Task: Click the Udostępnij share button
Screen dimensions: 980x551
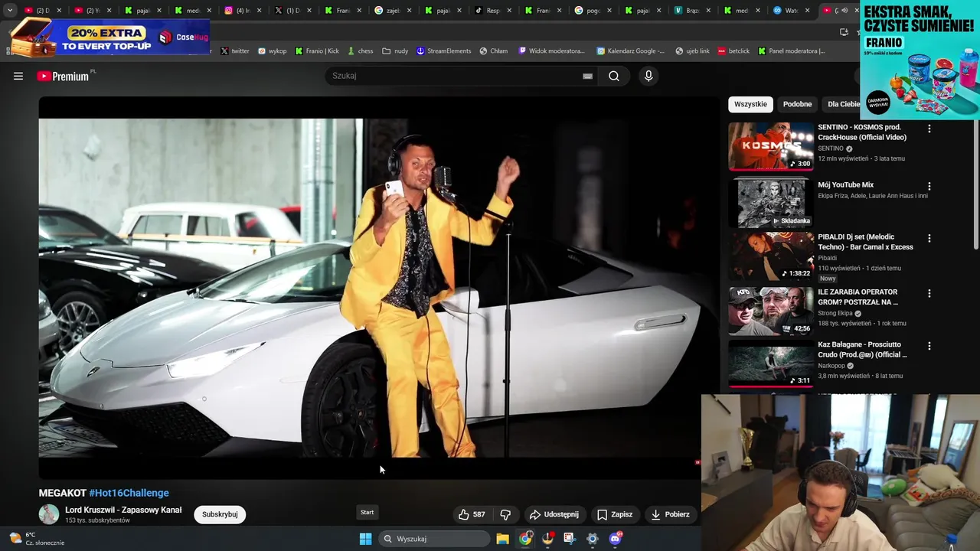Action: [x=554, y=514]
